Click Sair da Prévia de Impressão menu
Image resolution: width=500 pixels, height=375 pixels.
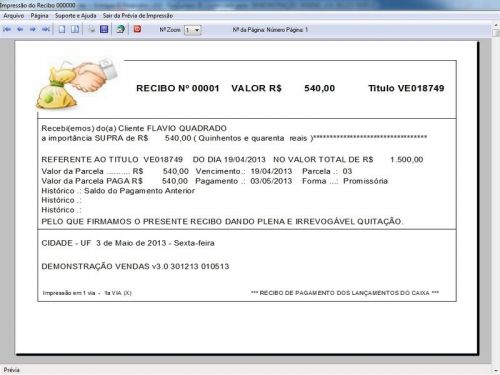(x=138, y=16)
